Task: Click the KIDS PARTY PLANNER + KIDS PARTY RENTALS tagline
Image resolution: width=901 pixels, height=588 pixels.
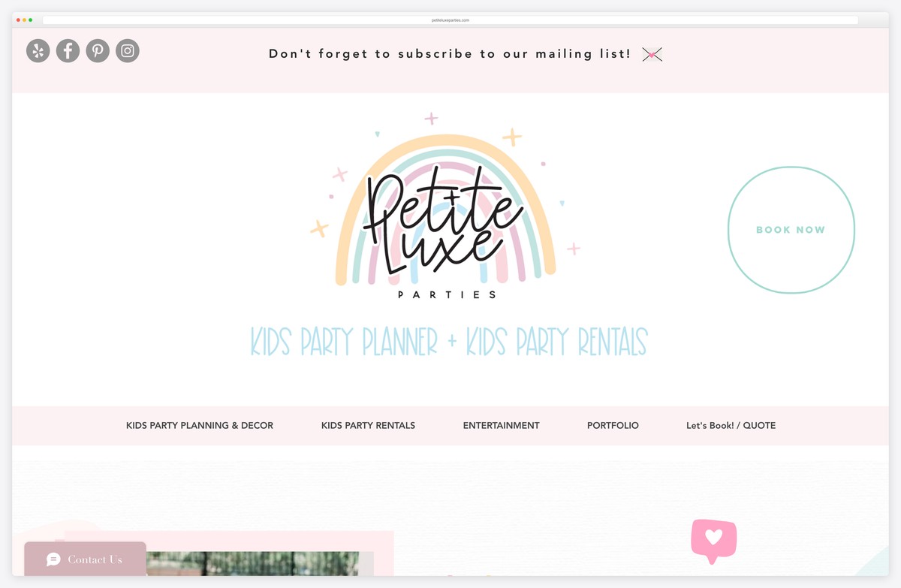Action: coord(448,342)
